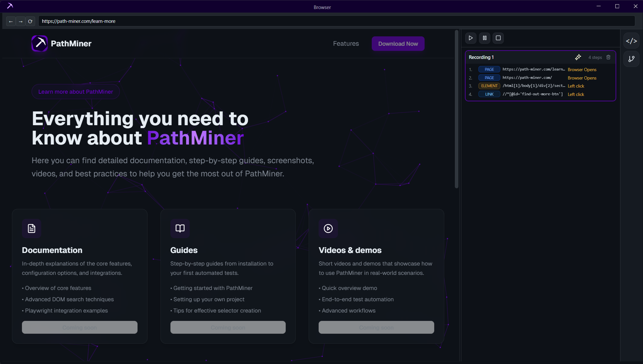Click the sparkle AI icon on Recording 1

click(578, 57)
